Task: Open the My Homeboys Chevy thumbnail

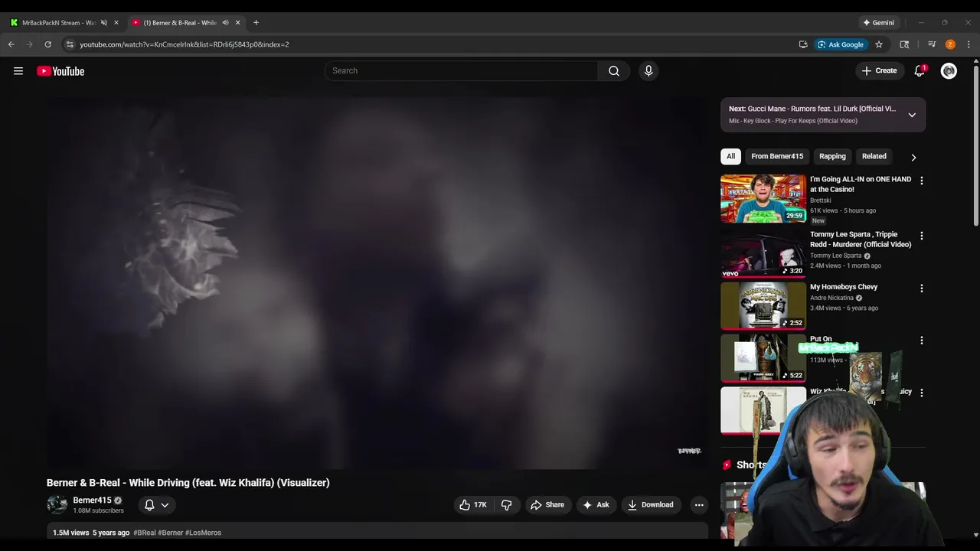Action: tap(763, 306)
